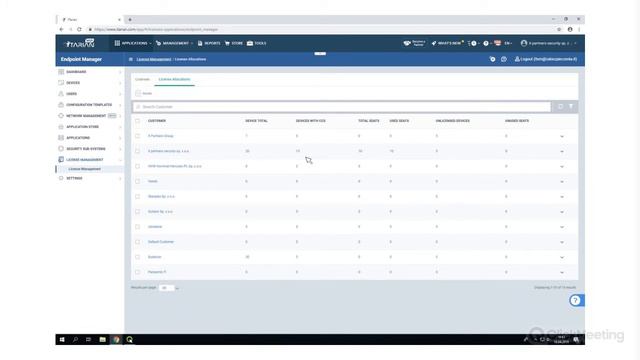The height and width of the screenshot is (360, 640).
Task: Click the home icon in the breadcrumb
Action: point(131,59)
